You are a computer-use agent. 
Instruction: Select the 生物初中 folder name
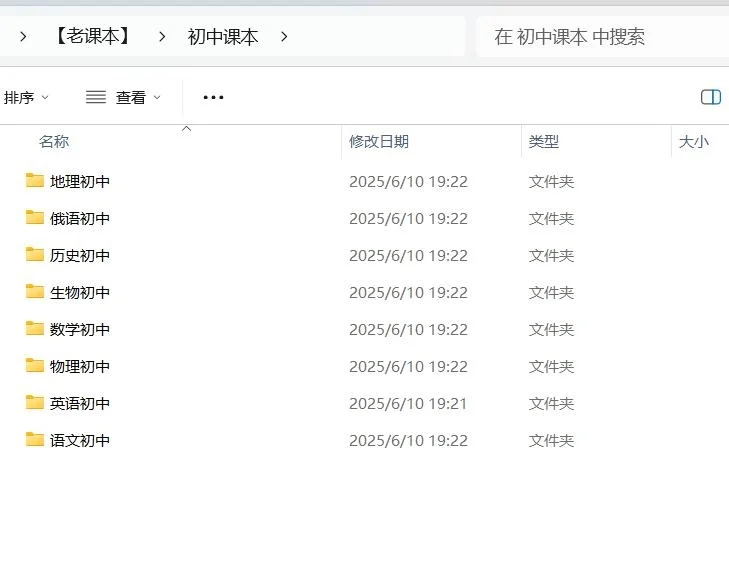click(x=80, y=292)
